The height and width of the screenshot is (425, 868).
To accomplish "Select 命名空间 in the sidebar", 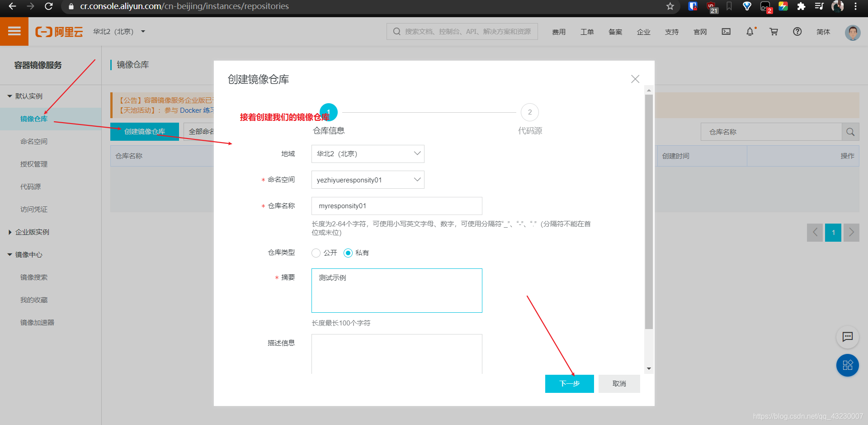I will tap(34, 141).
